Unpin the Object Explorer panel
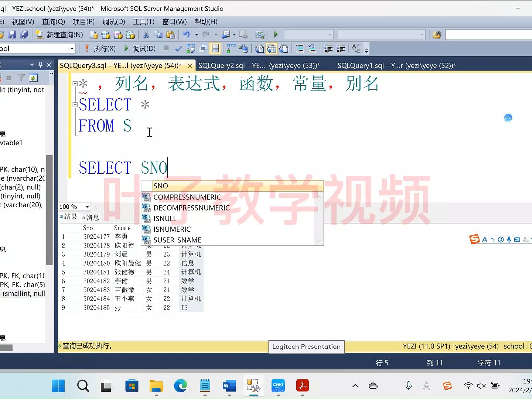Image resolution: width=532 pixels, height=399 pixels. (x=40, y=64)
